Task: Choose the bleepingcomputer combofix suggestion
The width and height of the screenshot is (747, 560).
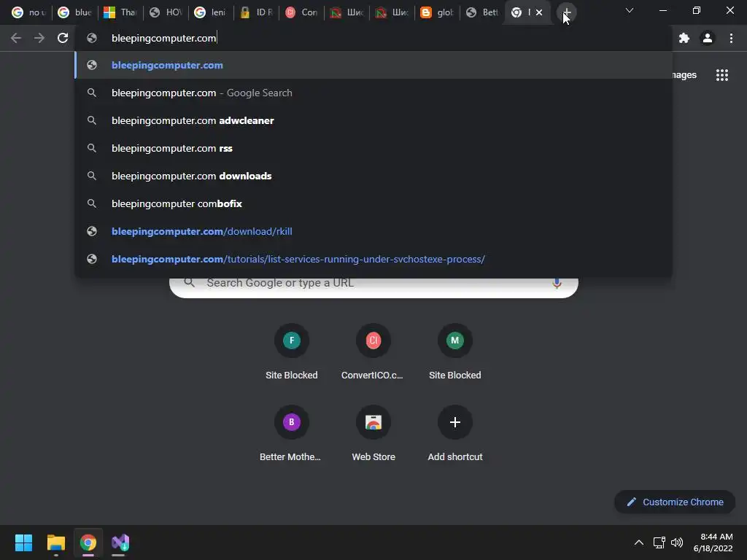Action: coord(373,203)
